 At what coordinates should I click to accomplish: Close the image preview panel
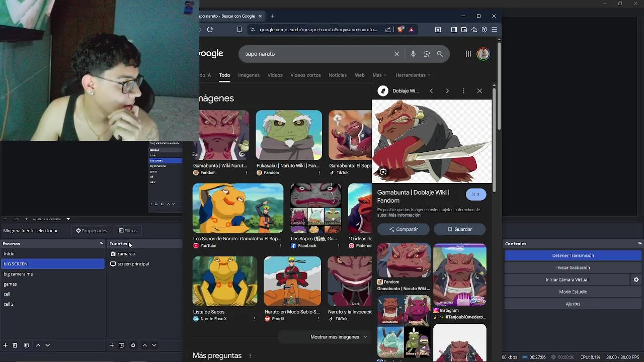(479, 91)
